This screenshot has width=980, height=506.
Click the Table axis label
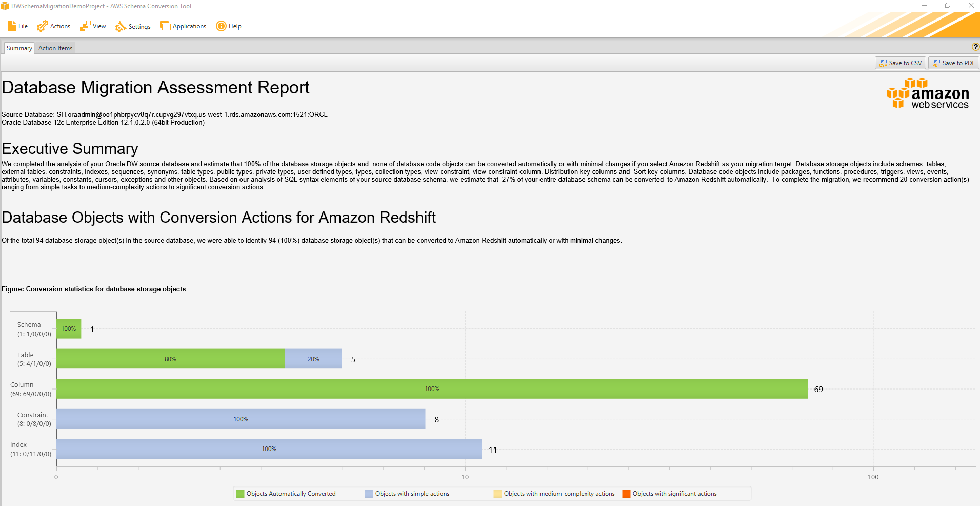click(x=34, y=359)
